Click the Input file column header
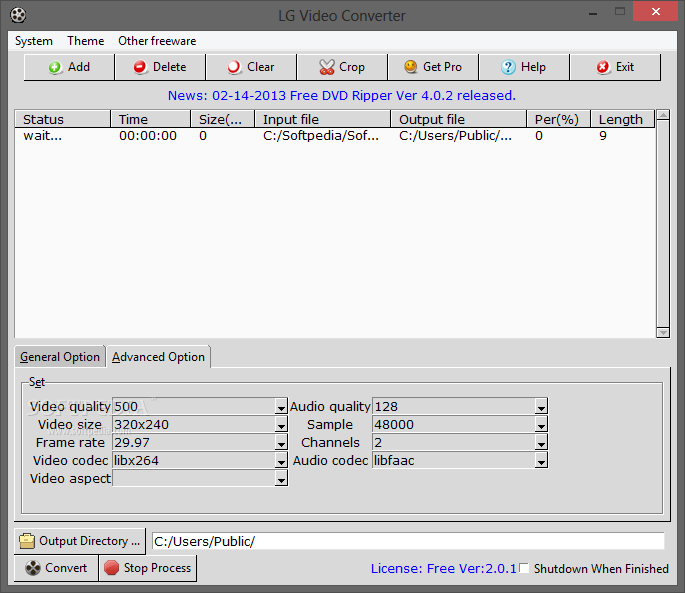685x593 pixels. [322, 119]
